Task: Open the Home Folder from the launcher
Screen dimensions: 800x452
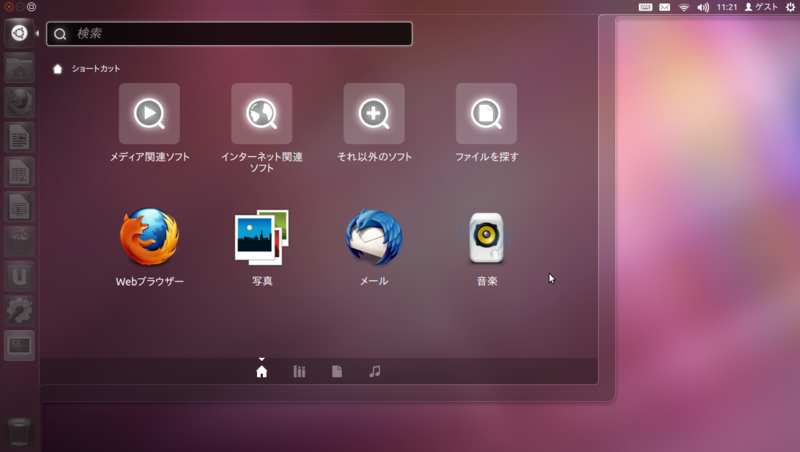Action: (x=19, y=68)
